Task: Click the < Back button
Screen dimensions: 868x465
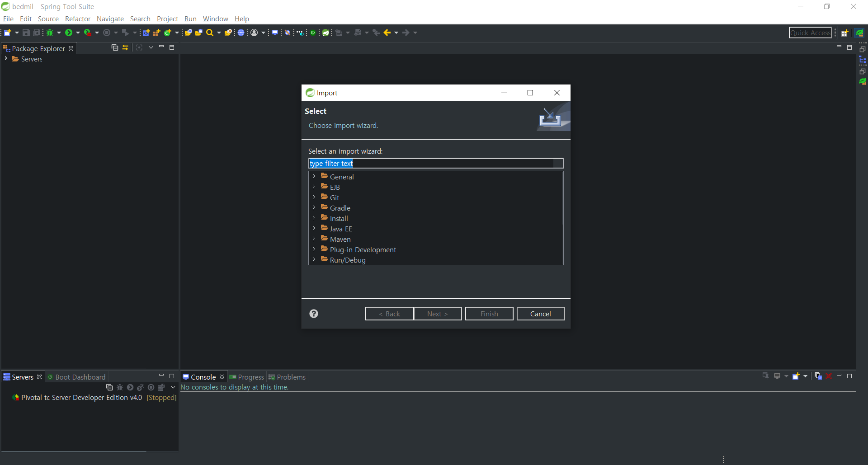Action: coord(389,314)
